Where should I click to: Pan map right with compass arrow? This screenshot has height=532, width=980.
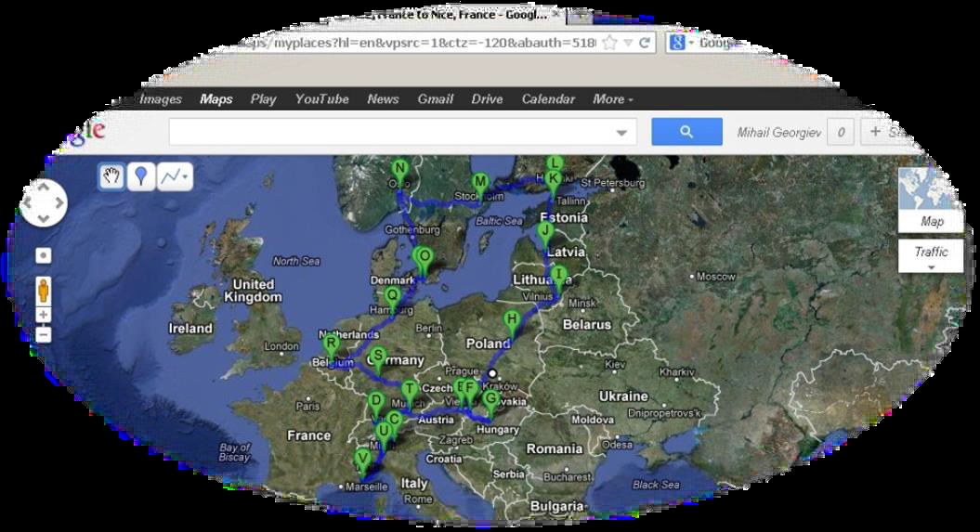(x=59, y=203)
